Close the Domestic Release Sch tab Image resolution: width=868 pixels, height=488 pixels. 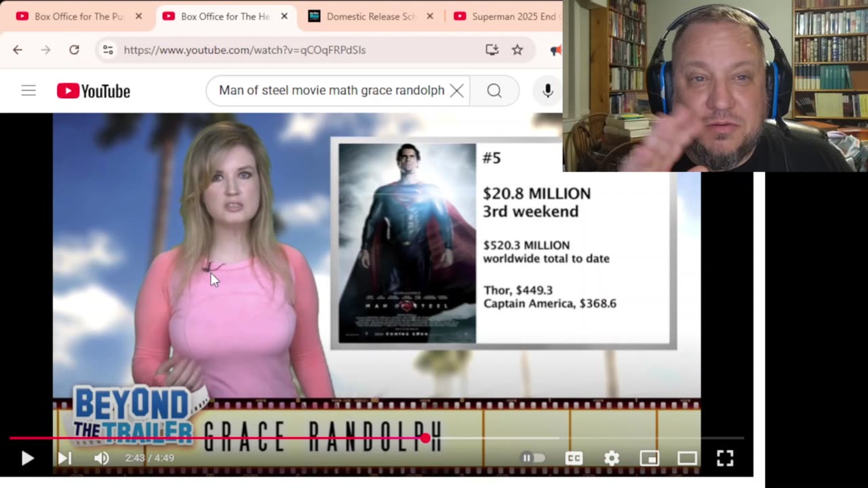pos(430,16)
